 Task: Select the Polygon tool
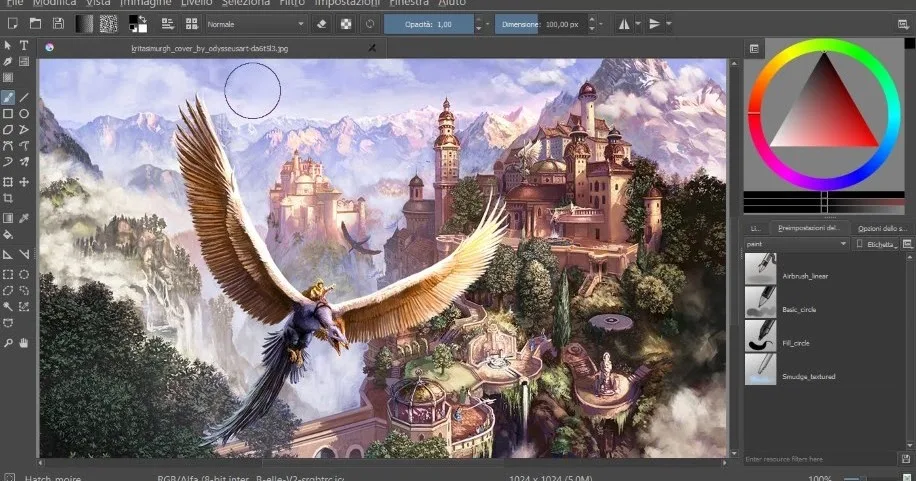(x=8, y=130)
